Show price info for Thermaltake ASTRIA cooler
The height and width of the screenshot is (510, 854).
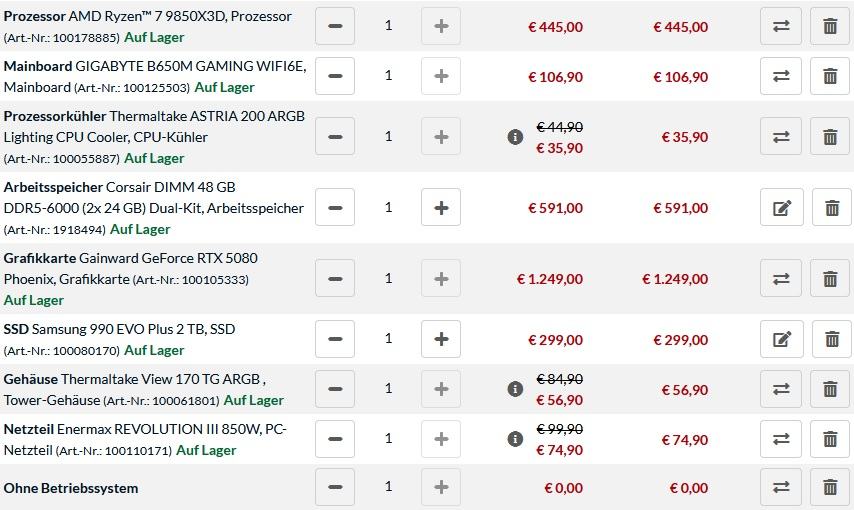515,137
